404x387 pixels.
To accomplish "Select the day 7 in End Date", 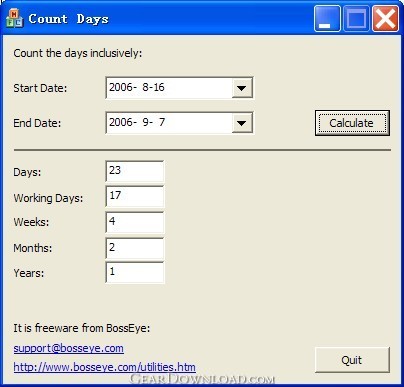I will (x=162, y=122).
